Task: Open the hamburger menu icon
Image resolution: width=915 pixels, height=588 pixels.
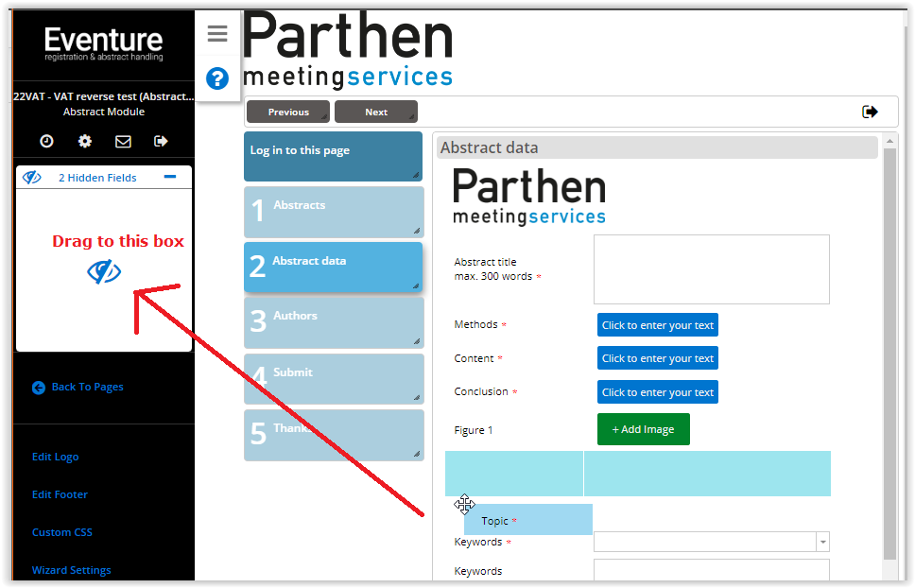Action: pyautogui.click(x=217, y=33)
